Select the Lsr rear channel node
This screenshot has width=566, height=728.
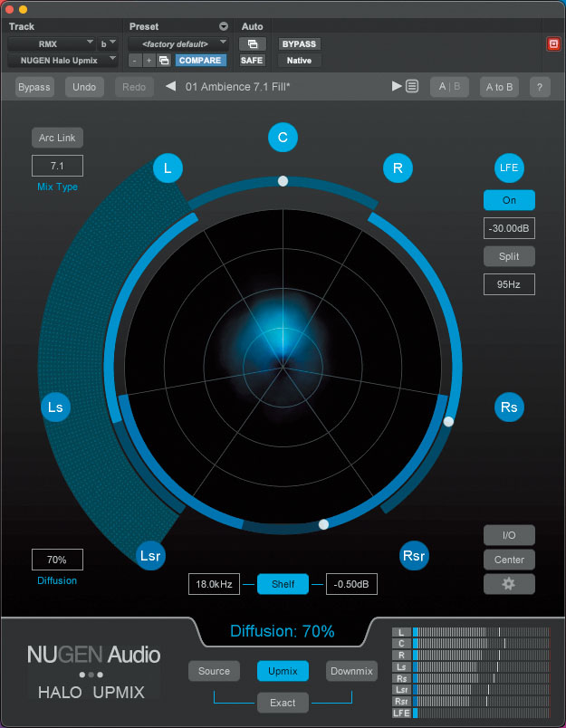click(x=150, y=555)
